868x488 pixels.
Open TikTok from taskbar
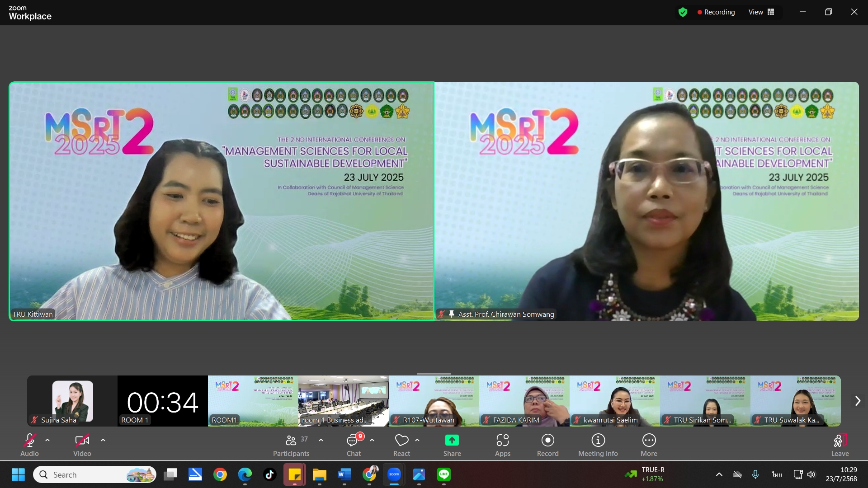[270, 474]
